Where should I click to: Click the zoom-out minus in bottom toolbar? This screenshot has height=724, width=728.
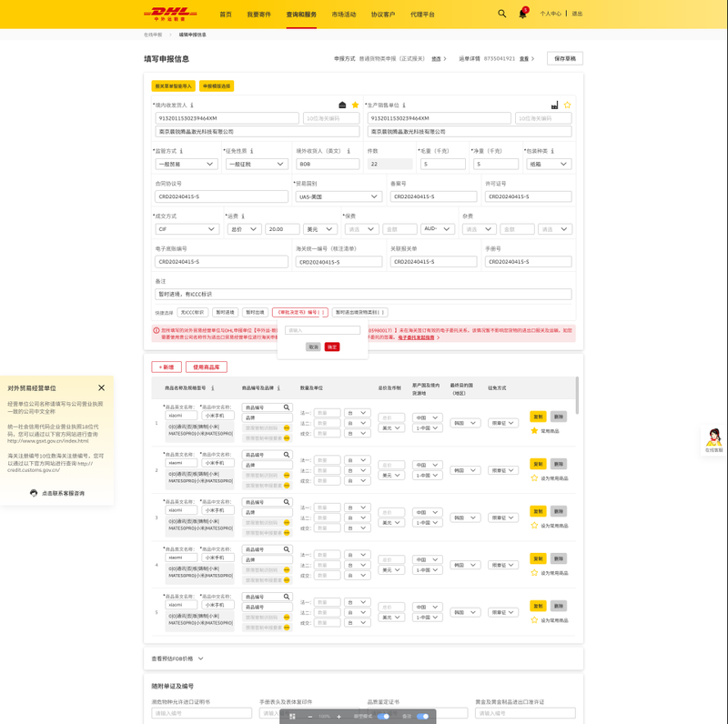click(310, 717)
